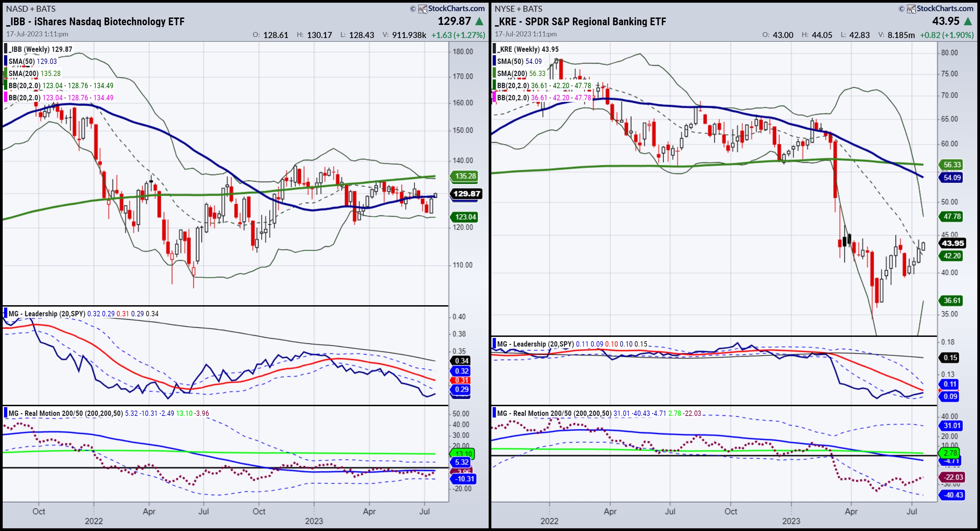Click the 2023 year marker on IBB time axis
The width and height of the screenshot is (980, 531).
pos(314,521)
